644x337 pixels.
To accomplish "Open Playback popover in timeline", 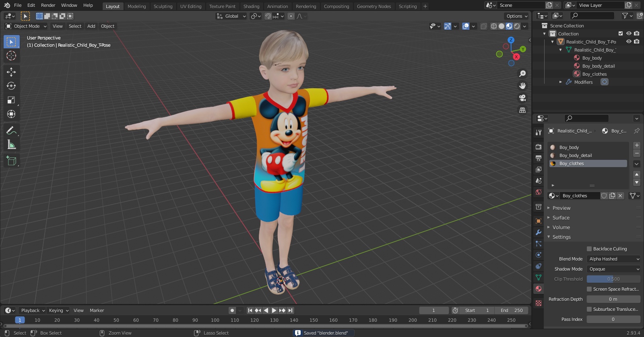I will click(33, 310).
